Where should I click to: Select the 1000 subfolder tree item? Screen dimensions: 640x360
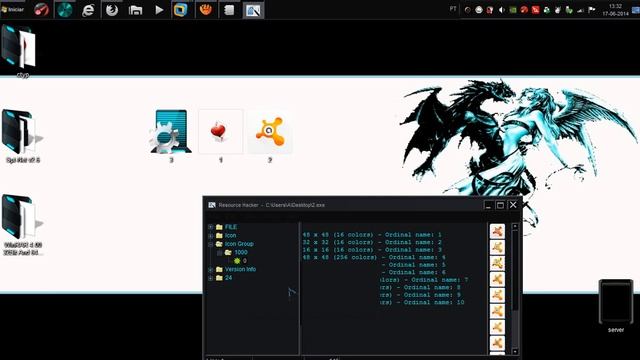[x=236, y=253]
